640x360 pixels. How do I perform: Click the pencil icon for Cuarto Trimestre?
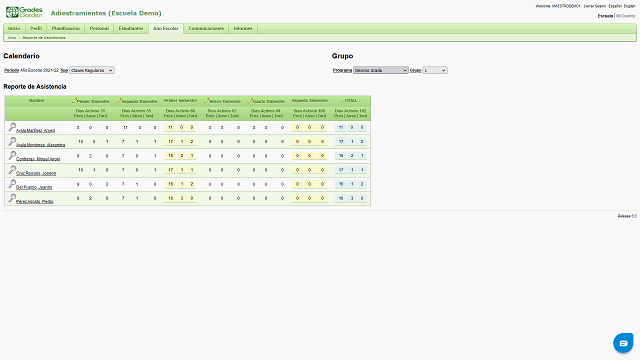250,100
